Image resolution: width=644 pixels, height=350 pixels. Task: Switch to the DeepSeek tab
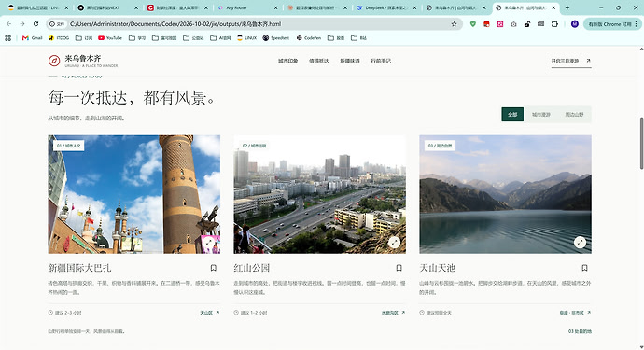[386, 7]
